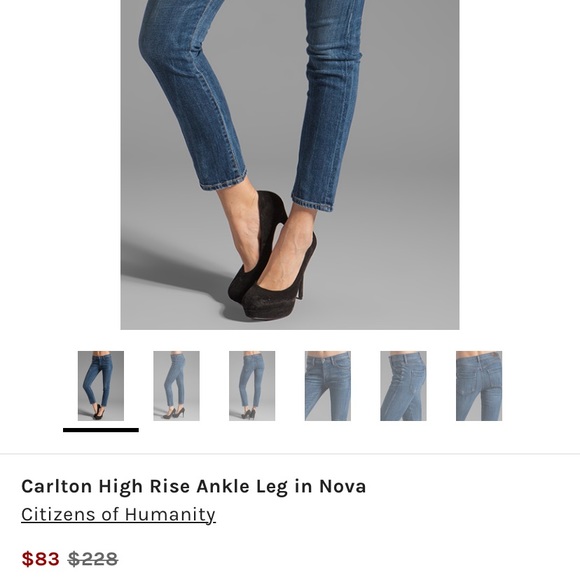Open the front waist close-up thumbnail

click(x=328, y=385)
